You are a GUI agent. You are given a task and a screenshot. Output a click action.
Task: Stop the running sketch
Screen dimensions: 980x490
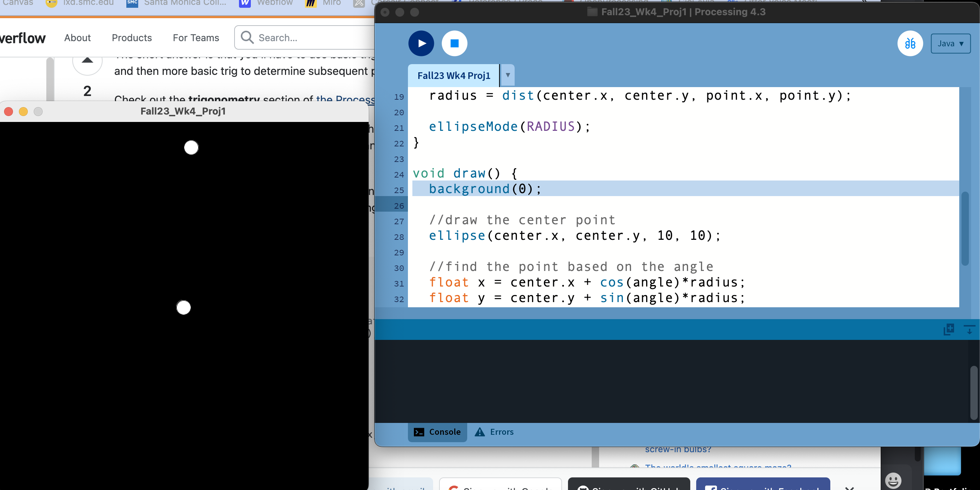tap(454, 43)
